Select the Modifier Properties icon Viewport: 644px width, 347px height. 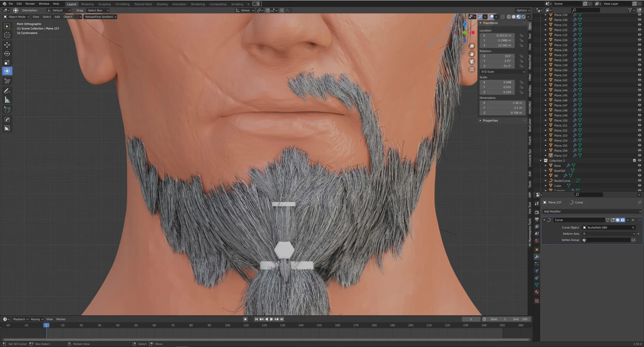pos(537,256)
